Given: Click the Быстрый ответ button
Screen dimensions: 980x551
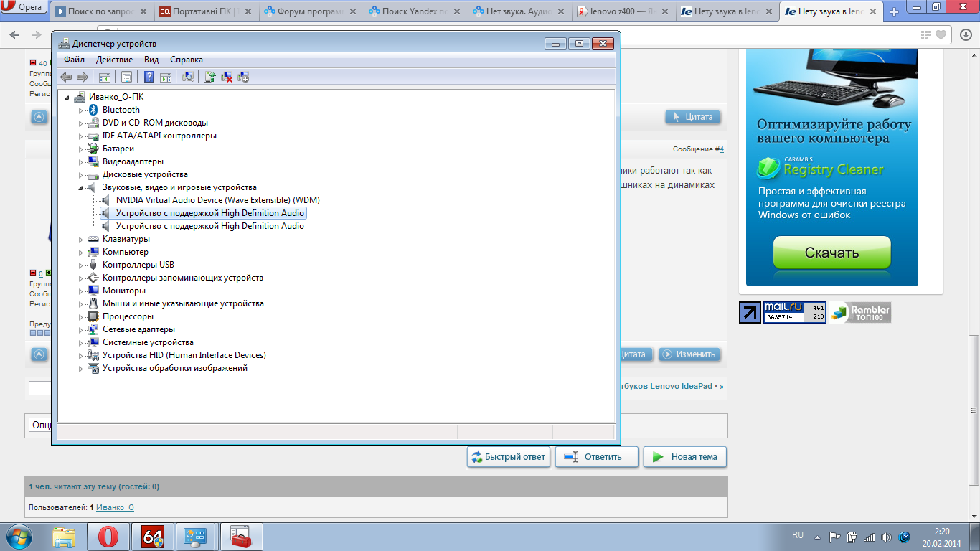Looking at the screenshot, I should click(x=509, y=456).
